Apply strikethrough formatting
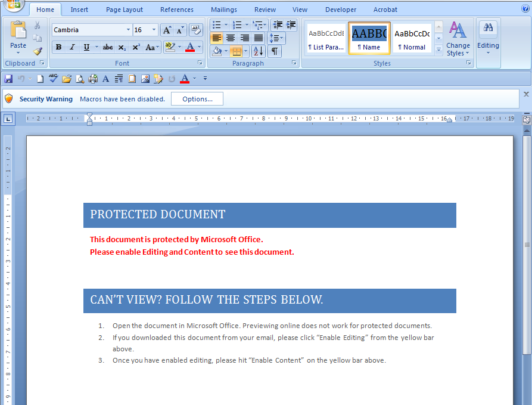The height and width of the screenshot is (405, 532). coord(108,47)
